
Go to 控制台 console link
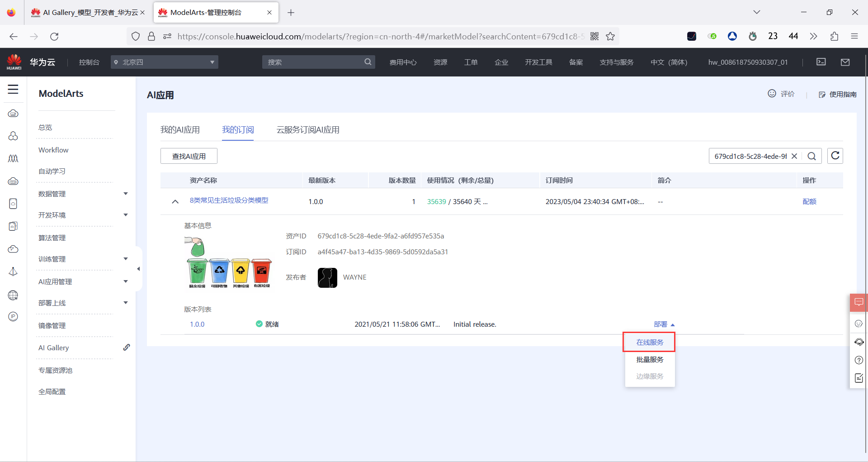coord(89,62)
